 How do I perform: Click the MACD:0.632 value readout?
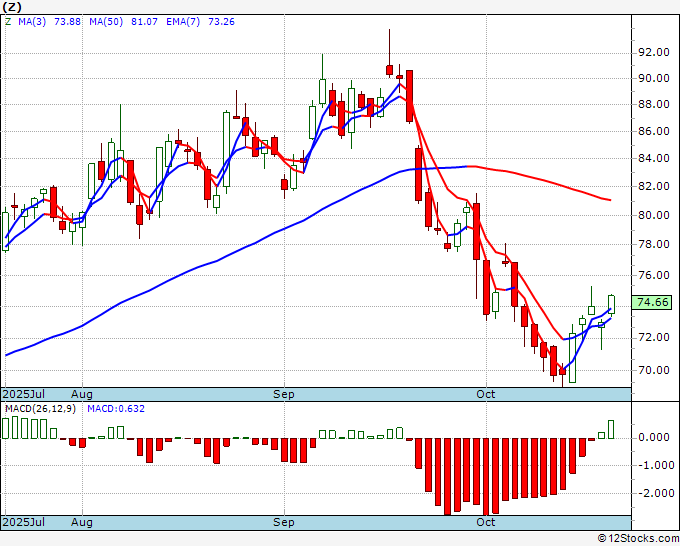(116, 409)
